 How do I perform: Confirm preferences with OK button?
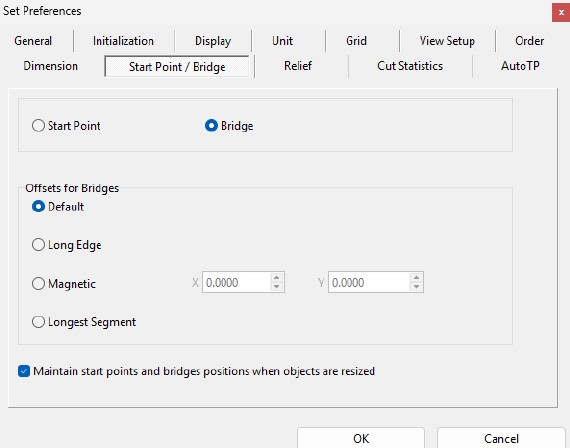tap(361, 438)
